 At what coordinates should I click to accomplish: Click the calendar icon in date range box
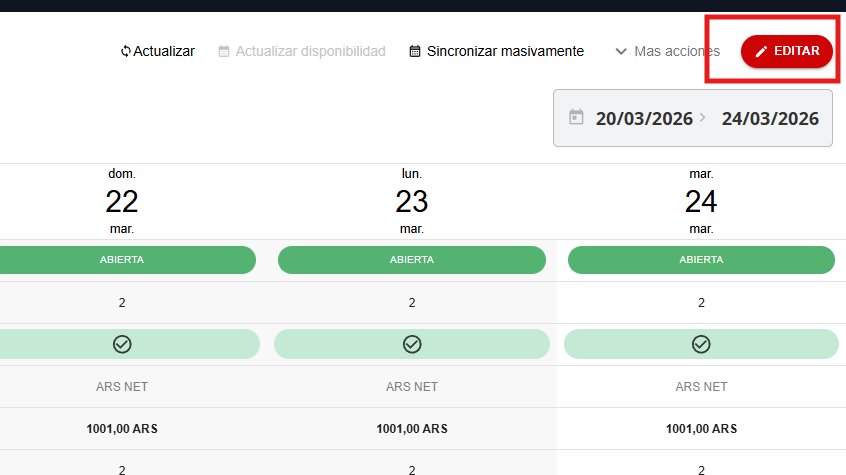576,118
